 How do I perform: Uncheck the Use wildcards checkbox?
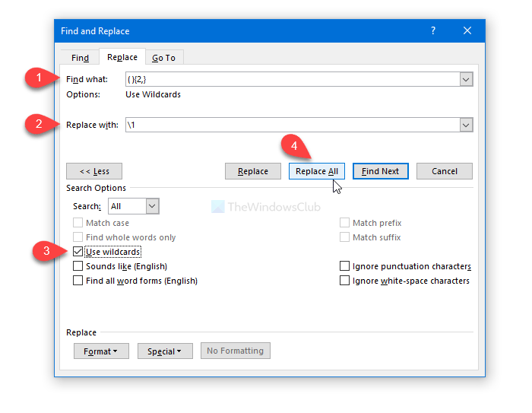tap(78, 252)
